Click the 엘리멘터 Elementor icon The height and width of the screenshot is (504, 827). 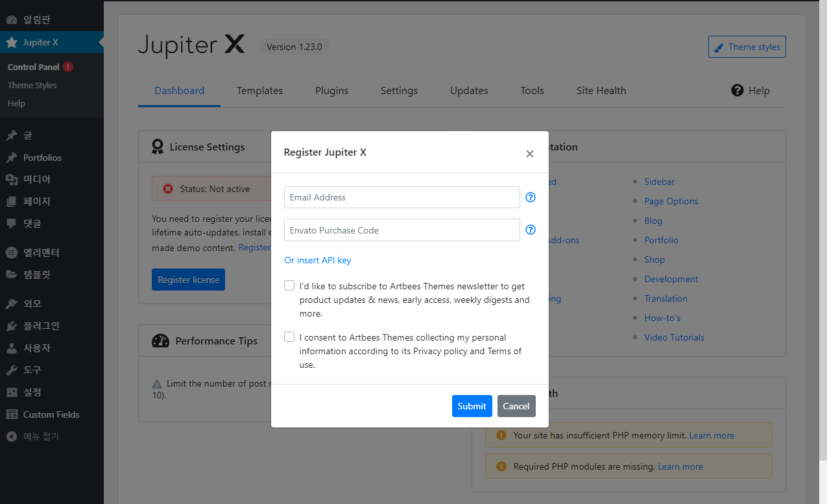(x=12, y=252)
